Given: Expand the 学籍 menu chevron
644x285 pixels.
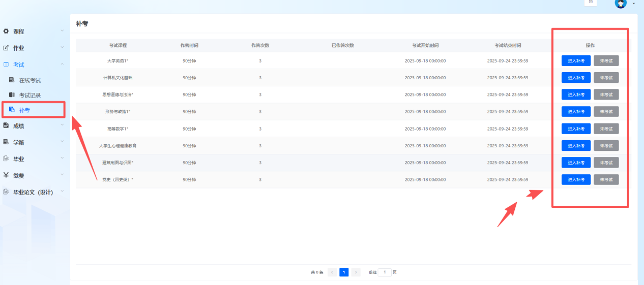Looking at the screenshot, I should (x=62, y=142).
